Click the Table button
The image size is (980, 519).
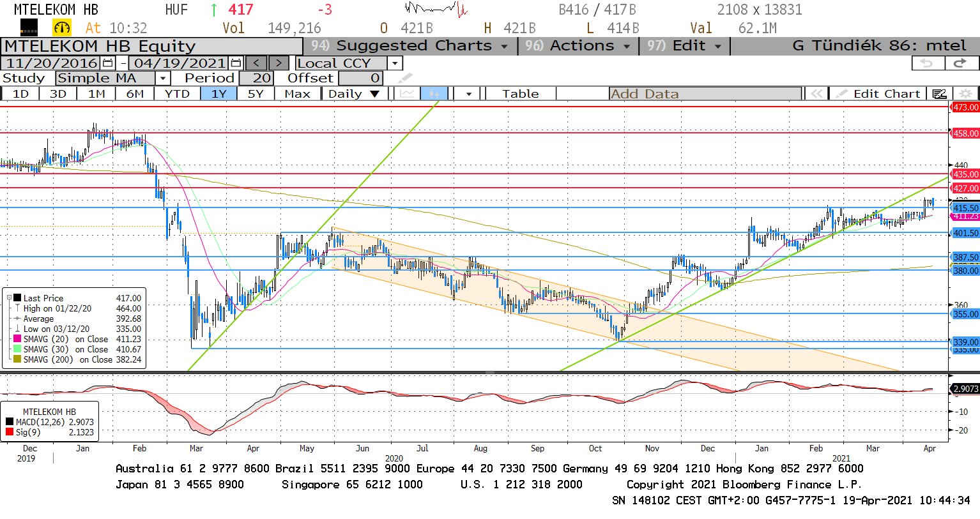tap(520, 94)
